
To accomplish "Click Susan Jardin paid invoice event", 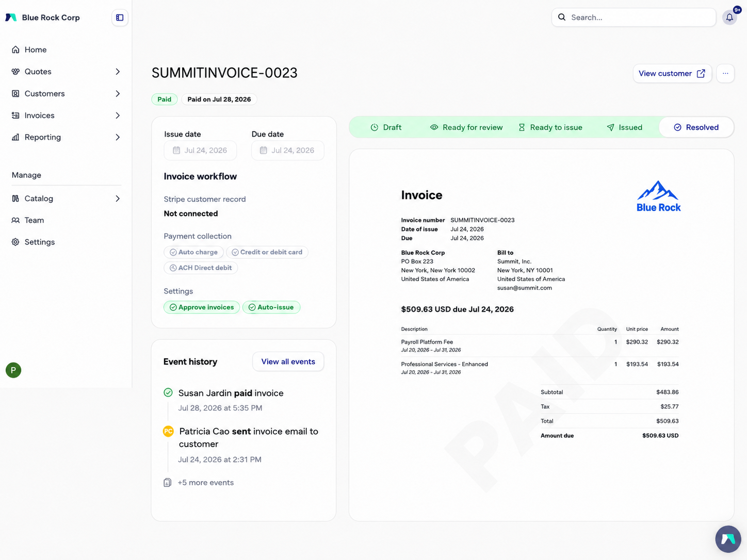I will coord(231,393).
